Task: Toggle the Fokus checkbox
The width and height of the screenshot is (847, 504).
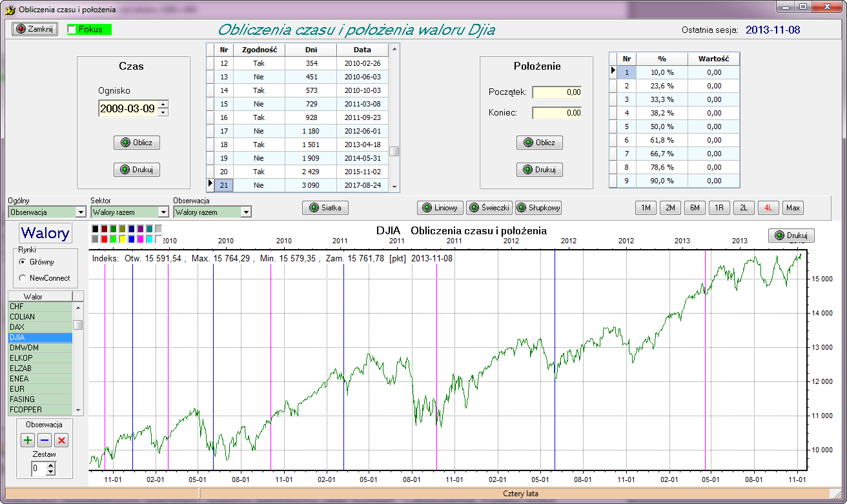Action: (x=72, y=29)
